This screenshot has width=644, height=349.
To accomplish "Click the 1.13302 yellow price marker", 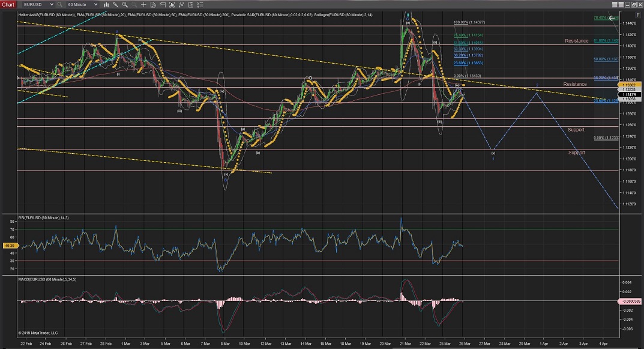I will [628, 85].
